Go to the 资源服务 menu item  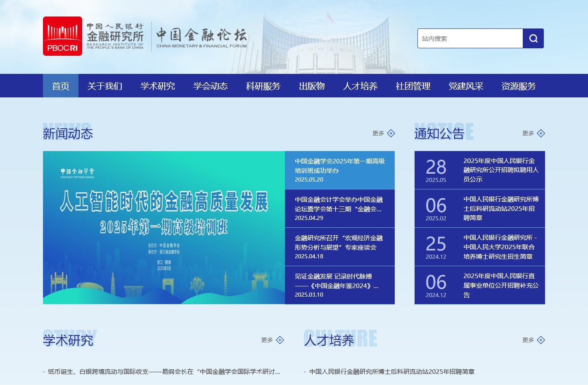coord(519,86)
